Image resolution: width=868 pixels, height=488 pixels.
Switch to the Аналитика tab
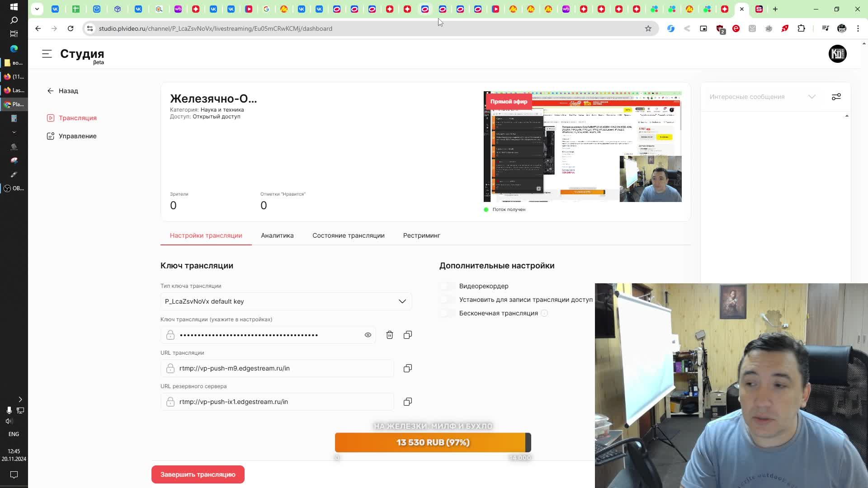tap(277, 235)
